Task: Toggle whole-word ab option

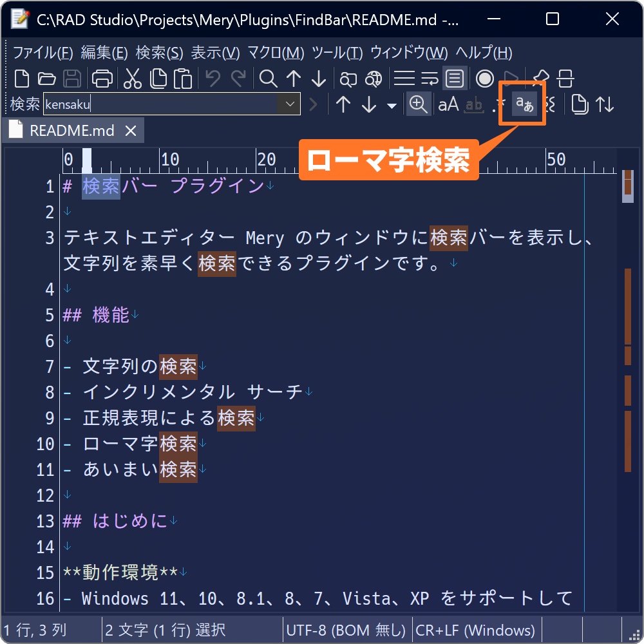Action: pyautogui.click(x=474, y=105)
